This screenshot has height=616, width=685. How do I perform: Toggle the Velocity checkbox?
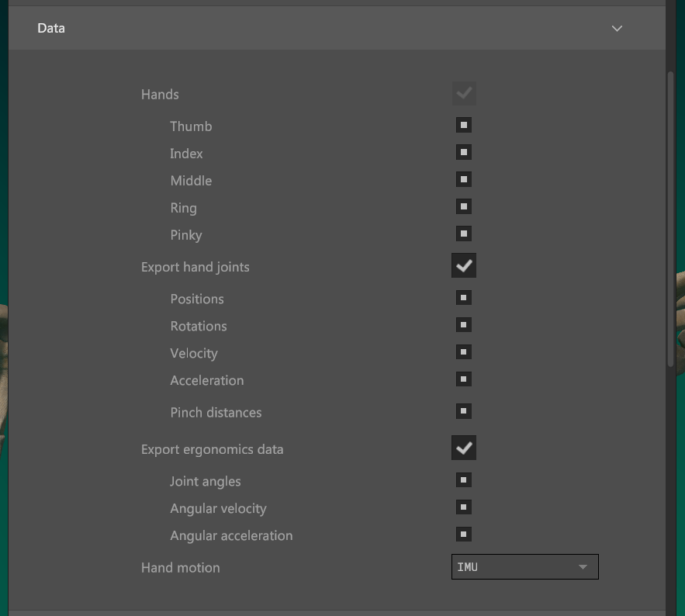464,352
